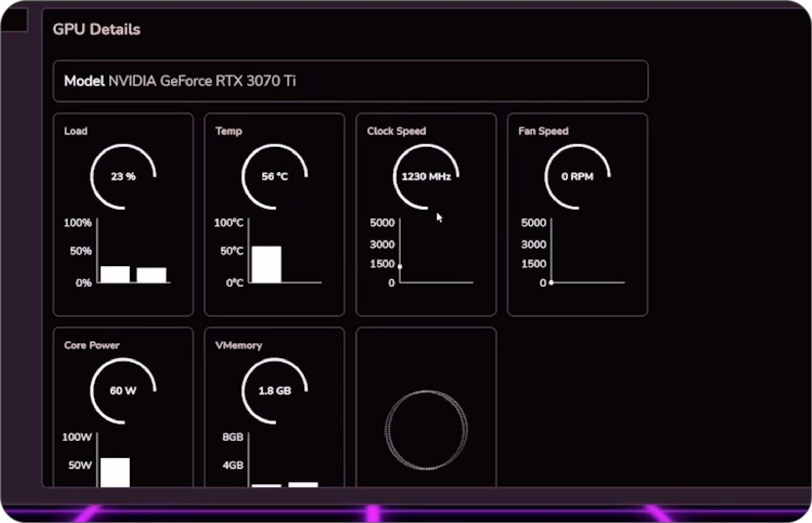Click the Clock Speed card title
This screenshot has width=812, height=523.
coord(396,131)
